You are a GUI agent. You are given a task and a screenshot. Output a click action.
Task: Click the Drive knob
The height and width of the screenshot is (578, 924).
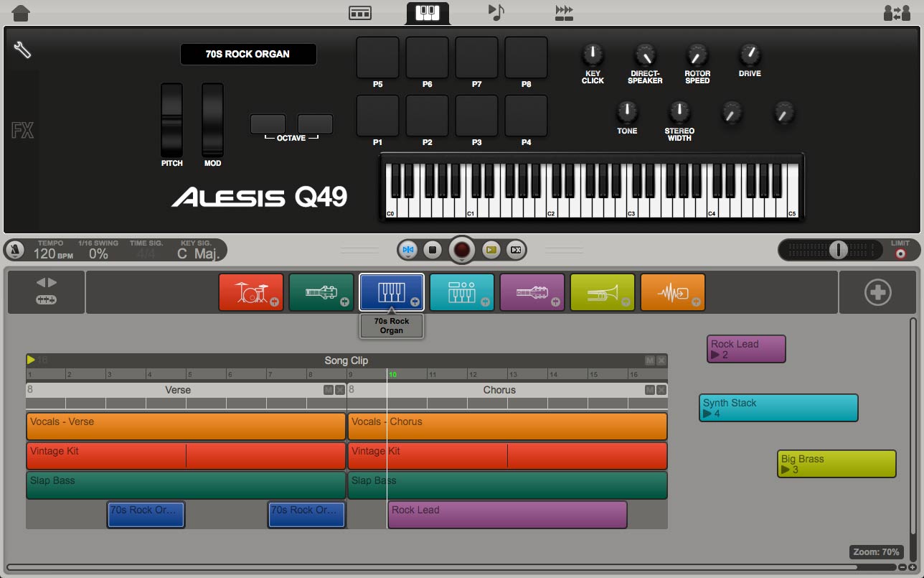click(750, 54)
